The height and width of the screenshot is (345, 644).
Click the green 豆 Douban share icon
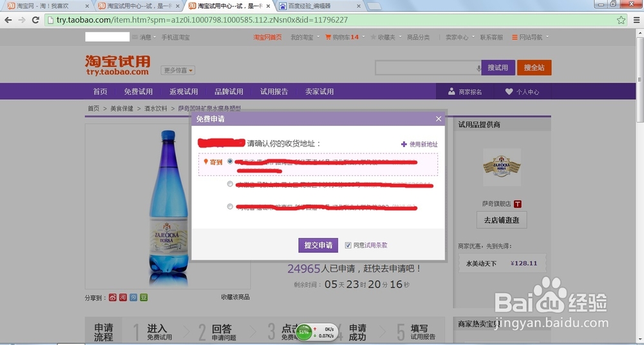(x=144, y=297)
